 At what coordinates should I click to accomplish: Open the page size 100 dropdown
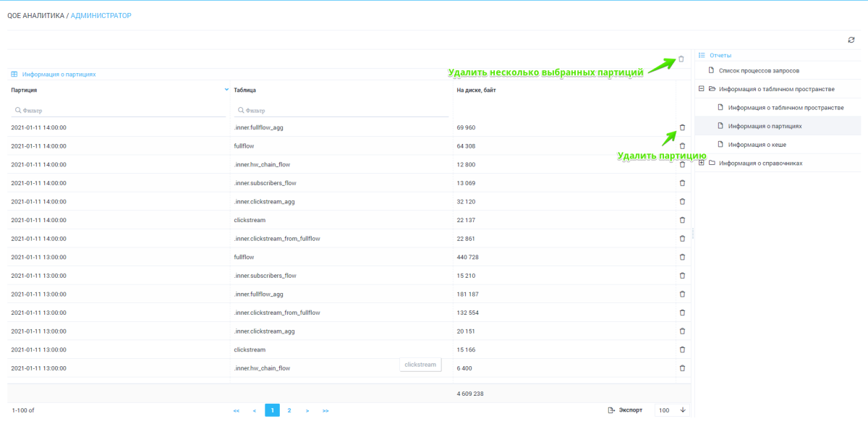681,410
